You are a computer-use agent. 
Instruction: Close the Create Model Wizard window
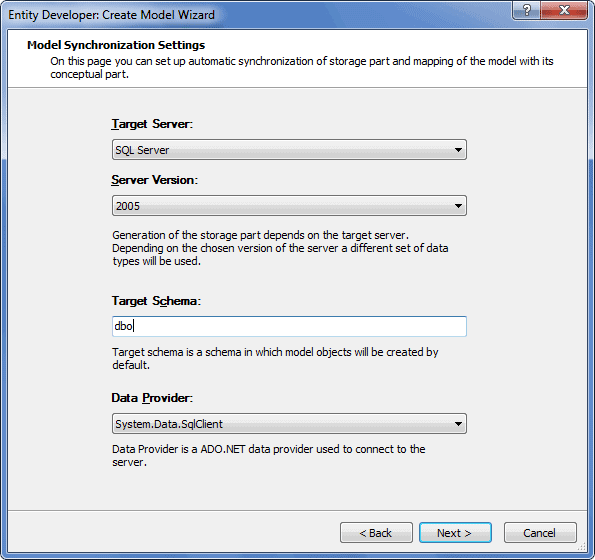pos(564,10)
